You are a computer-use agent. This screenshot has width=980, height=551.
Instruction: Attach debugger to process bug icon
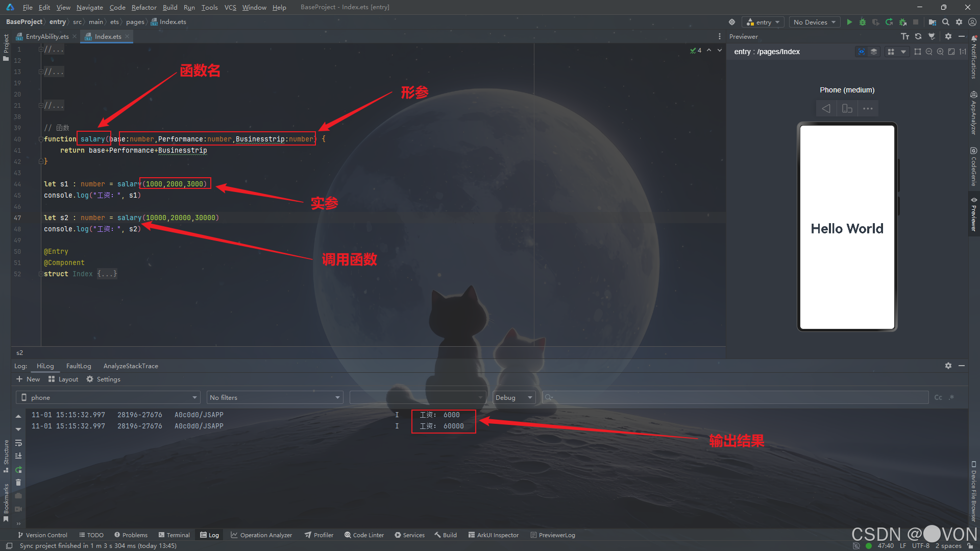click(x=902, y=22)
